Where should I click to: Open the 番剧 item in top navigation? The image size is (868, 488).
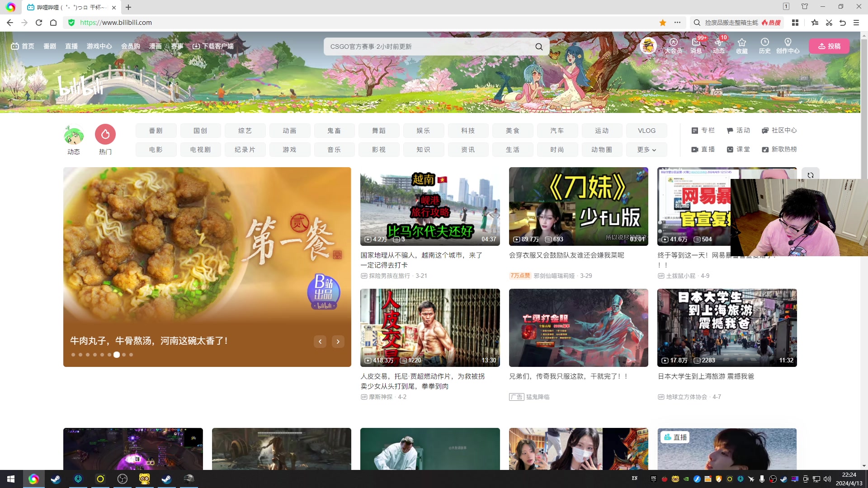[x=50, y=46]
